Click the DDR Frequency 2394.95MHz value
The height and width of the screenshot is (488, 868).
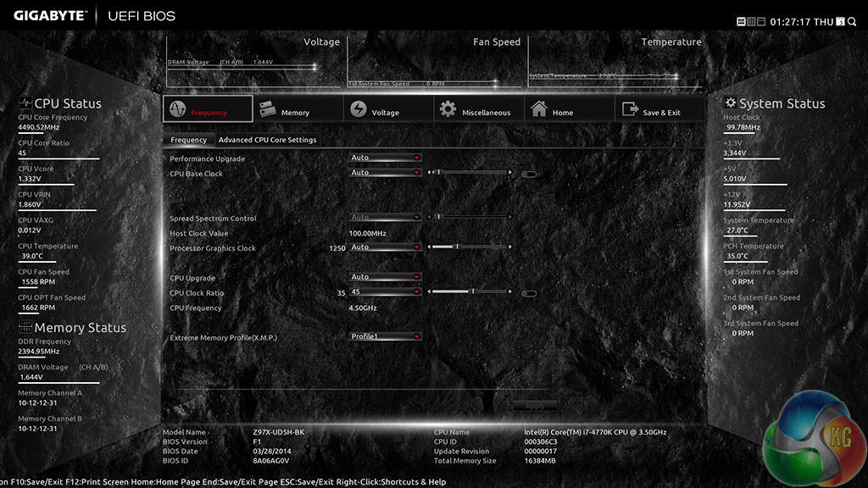coord(39,352)
